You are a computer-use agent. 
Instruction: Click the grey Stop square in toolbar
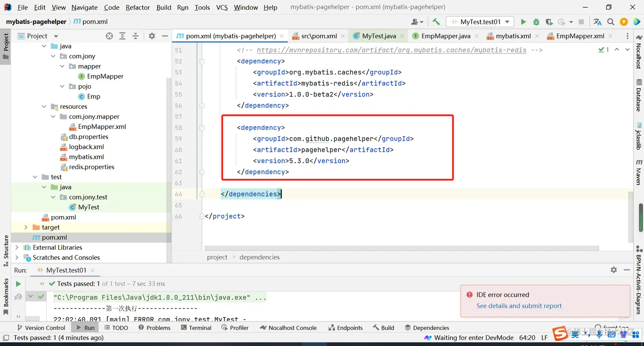pyautogui.click(x=581, y=22)
